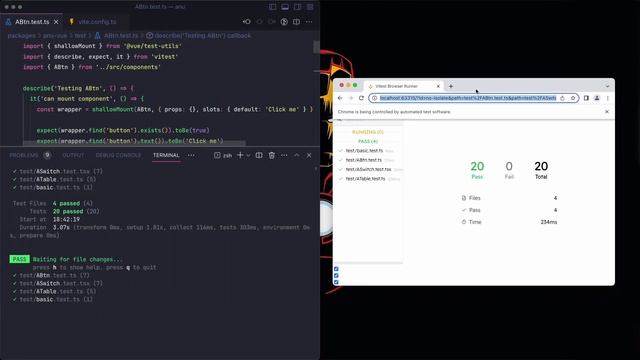Open the OUTPUT panel tab

coord(73,155)
